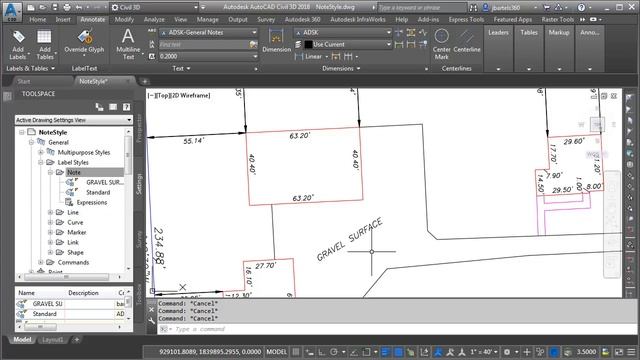Open the Help question mark icon
640x360 pixels.
(581, 7)
